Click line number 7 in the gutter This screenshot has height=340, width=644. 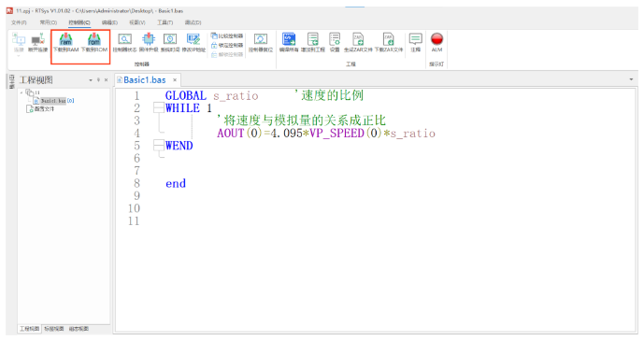(136, 171)
